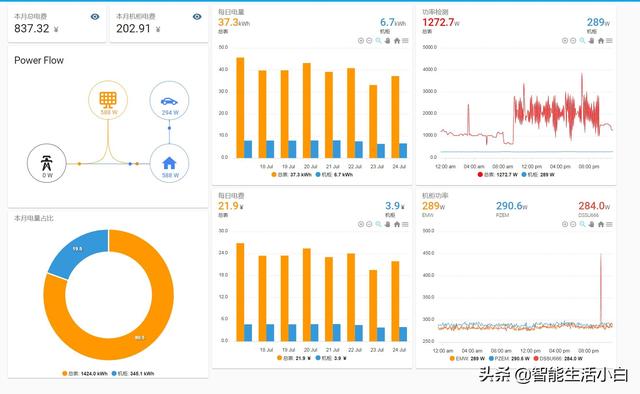Viewport: 640px width, 394px height.
Task: Click the Power Flow card title
Action: click(39, 60)
